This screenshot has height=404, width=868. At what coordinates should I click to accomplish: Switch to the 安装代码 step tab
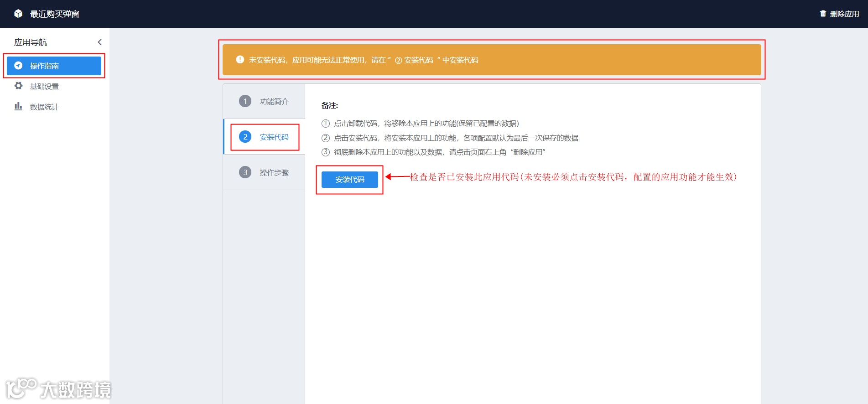pyautogui.click(x=264, y=137)
